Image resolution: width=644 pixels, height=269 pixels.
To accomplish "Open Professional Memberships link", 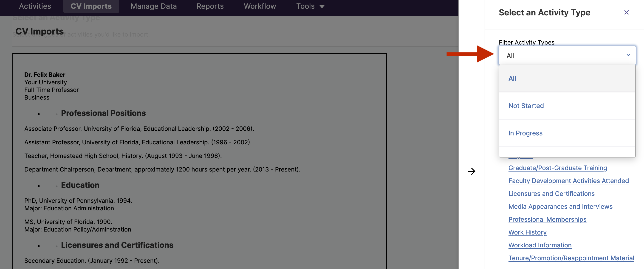I will (547, 220).
